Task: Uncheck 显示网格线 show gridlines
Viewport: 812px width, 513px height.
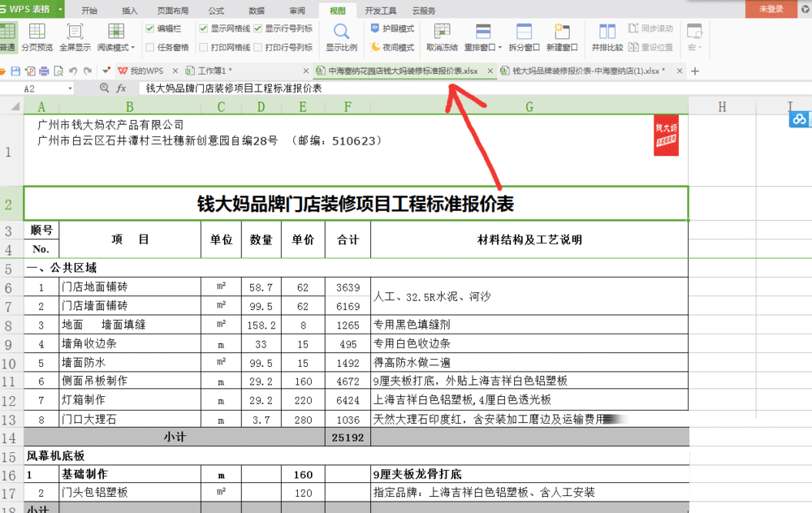Action: click(204, 28)
